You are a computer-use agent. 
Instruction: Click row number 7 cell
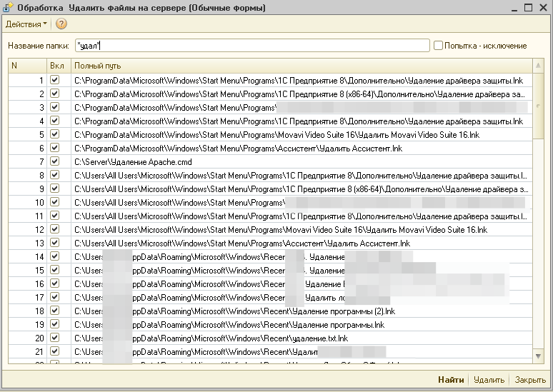28,162
